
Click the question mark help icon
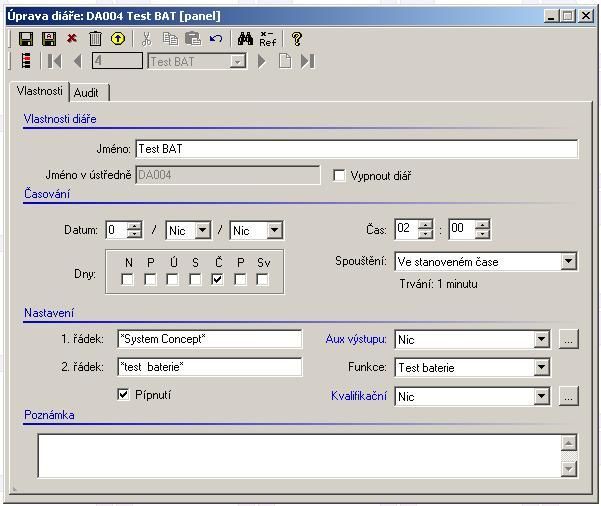(x=296, y=39)
